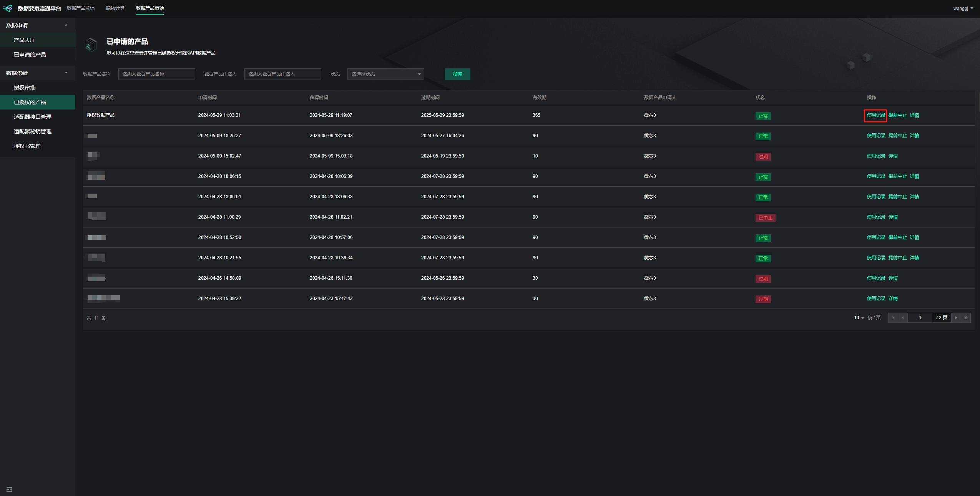980x496 pixels.
Task: Open the 10 条/页 page size dropdown
Action: [859, 318]
